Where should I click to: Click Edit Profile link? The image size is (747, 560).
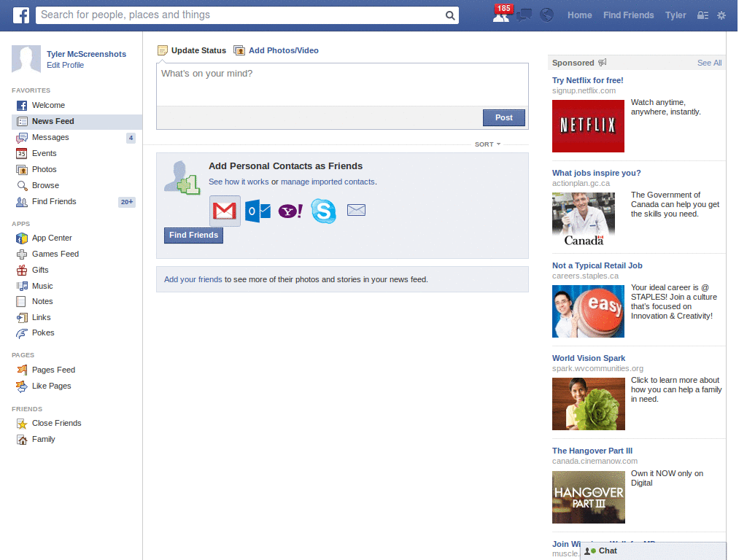click(65, 65)
